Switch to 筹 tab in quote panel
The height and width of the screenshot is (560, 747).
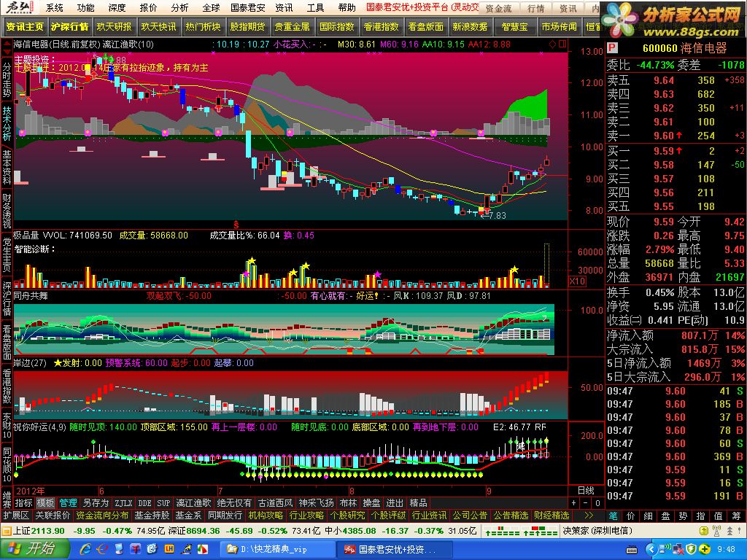tap(737, 516)
